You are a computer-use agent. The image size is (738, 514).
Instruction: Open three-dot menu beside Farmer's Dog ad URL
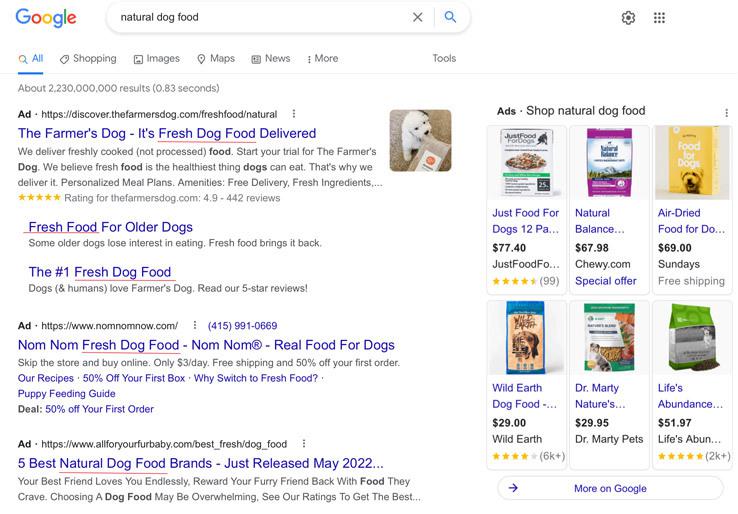[x=293, y=114]
